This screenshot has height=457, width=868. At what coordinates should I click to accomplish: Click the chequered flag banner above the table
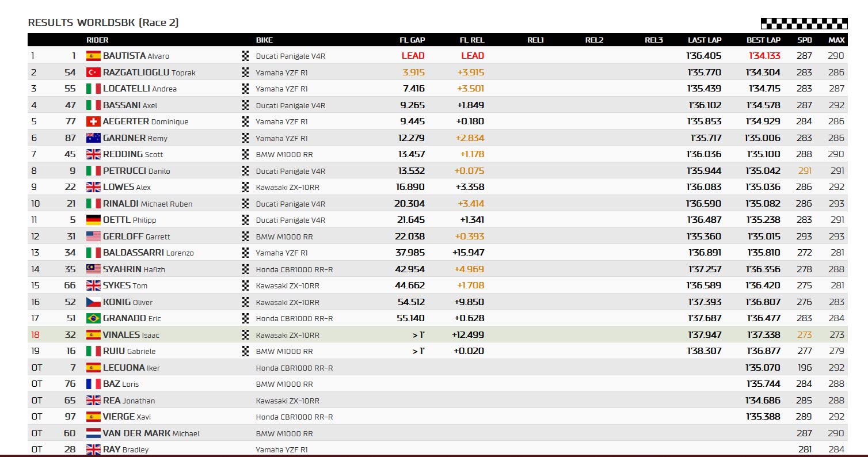804,24
